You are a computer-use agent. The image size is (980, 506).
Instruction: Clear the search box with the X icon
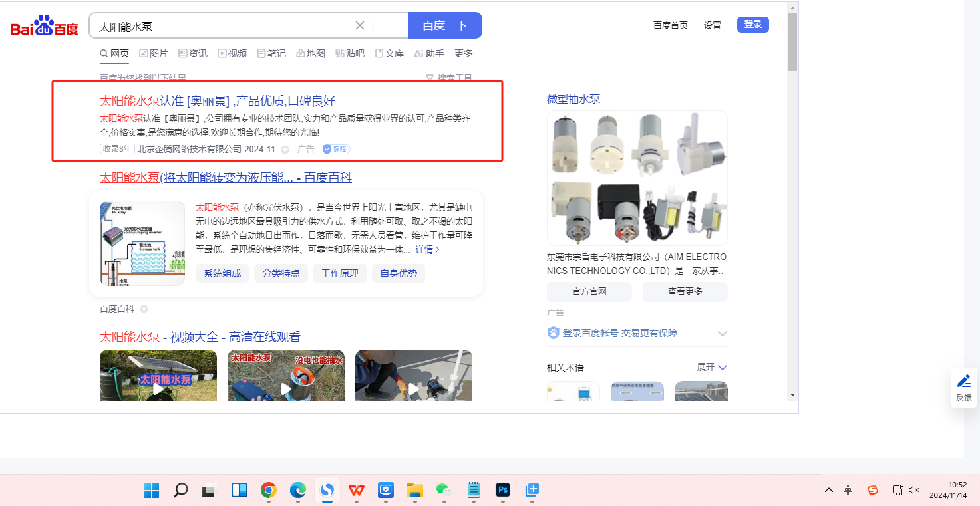point(360,25)
